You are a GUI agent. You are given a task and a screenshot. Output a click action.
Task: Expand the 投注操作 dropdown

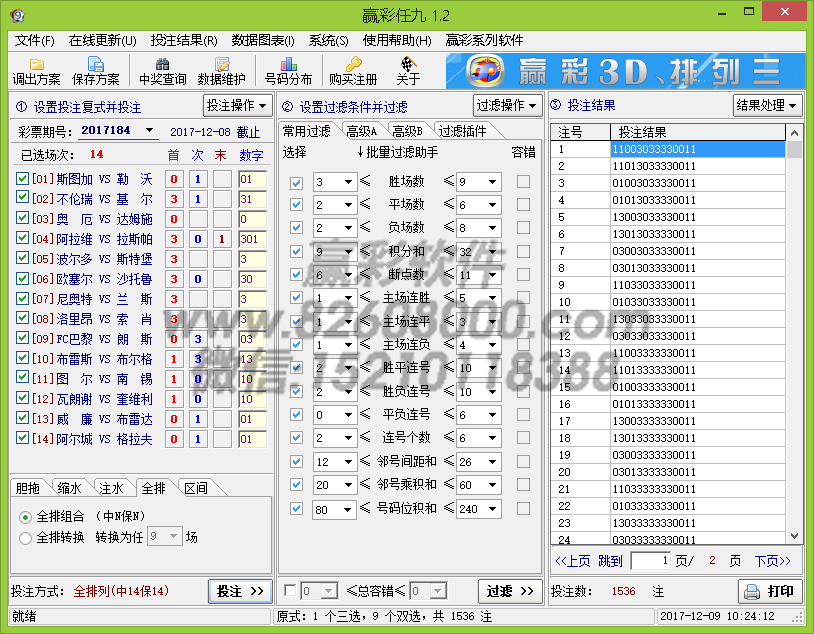tap(238, 106)
